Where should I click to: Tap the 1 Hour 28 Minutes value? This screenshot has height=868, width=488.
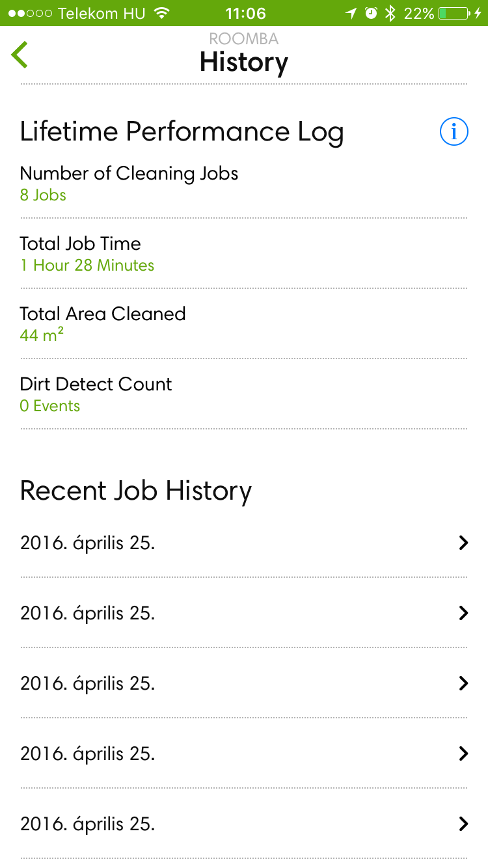[x=87, y=265]
